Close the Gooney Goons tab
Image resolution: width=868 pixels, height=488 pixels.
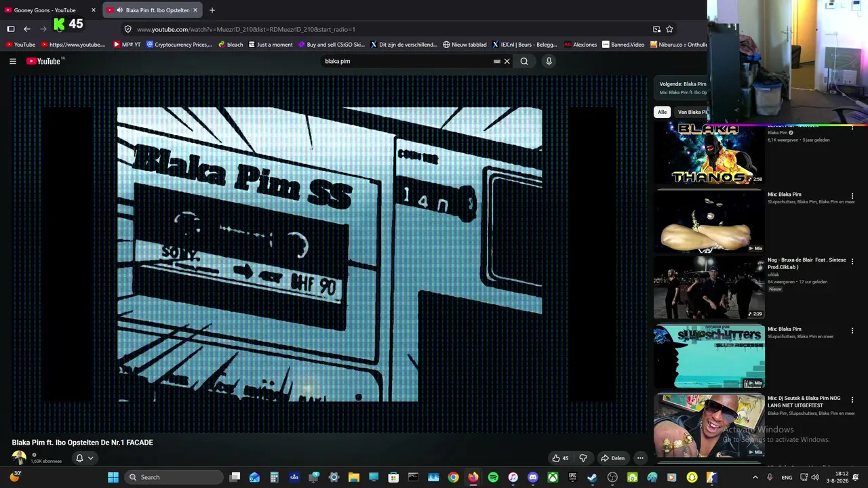(94, 10)
